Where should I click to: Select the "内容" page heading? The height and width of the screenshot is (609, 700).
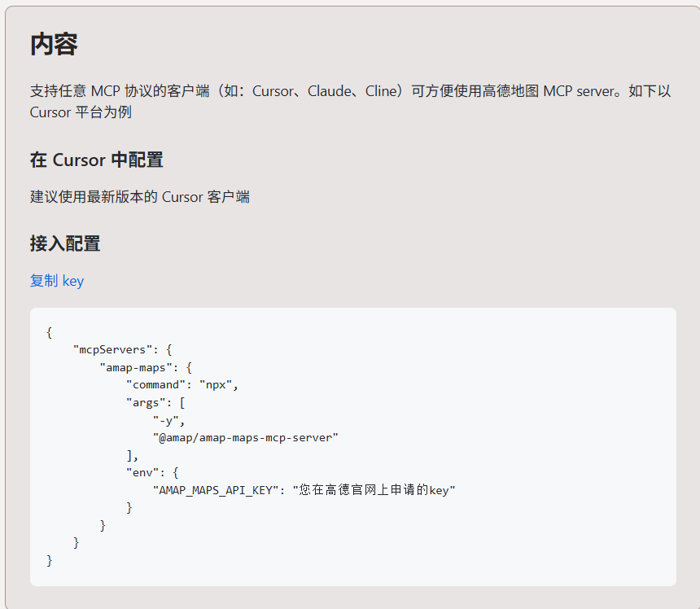tap(54, 44)
